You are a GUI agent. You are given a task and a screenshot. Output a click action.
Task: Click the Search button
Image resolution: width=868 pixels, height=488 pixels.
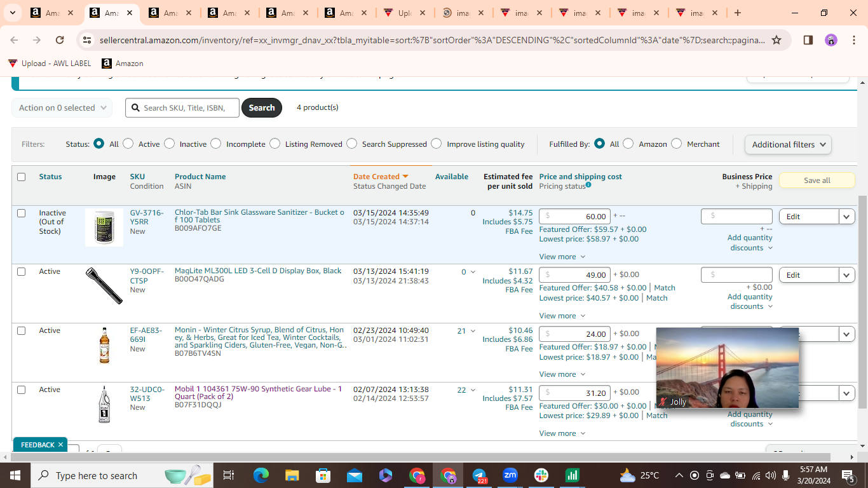tap(262, 108)
